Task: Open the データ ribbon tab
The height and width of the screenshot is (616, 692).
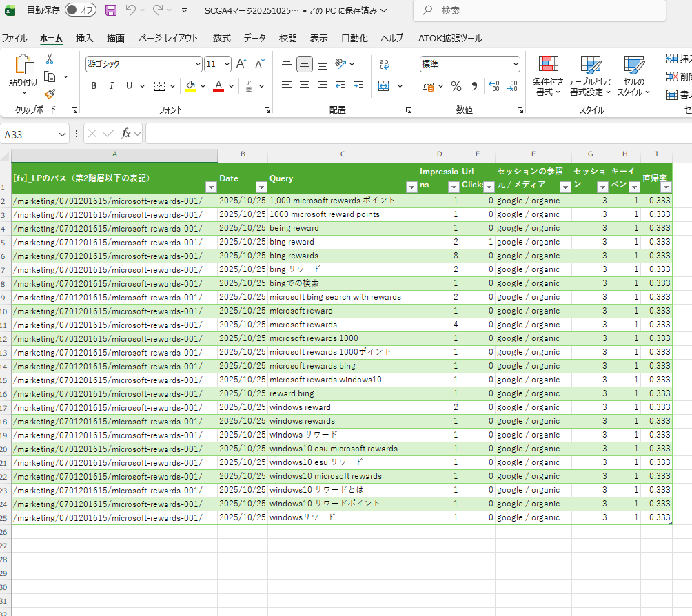Action: pos(254,39)
